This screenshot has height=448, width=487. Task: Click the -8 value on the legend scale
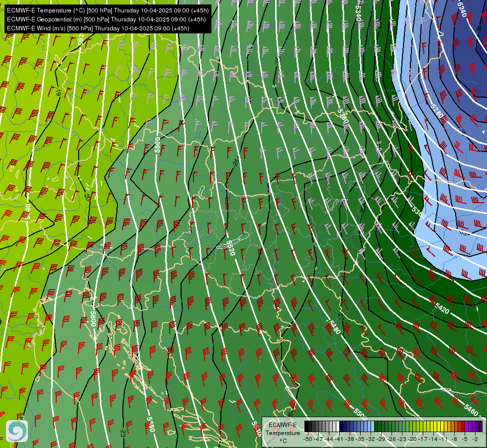(x=454, y=439)
